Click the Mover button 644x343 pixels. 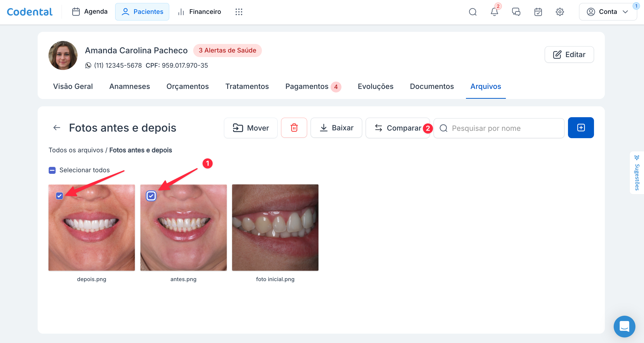pos(251,128)
